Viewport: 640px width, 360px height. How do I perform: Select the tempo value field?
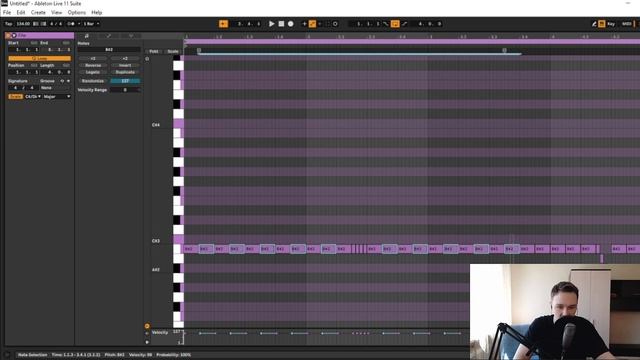click(x=23, y=24)
